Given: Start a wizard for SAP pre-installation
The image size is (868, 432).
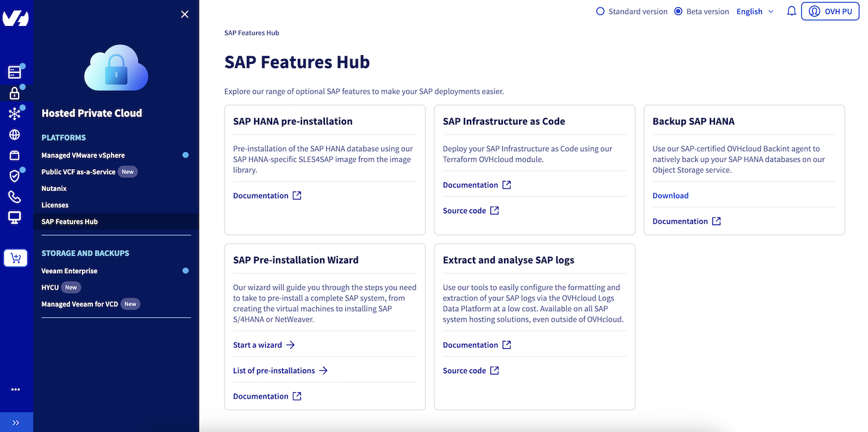Looking at the screenshot, I should [x=257, y=345].
